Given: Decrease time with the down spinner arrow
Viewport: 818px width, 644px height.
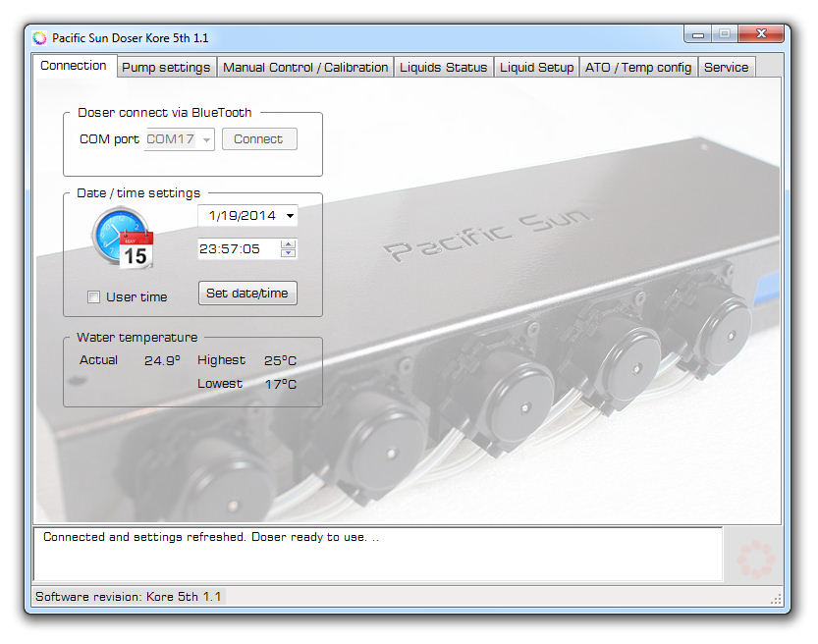Looking at the screenshot, I should tap(288, 253).
